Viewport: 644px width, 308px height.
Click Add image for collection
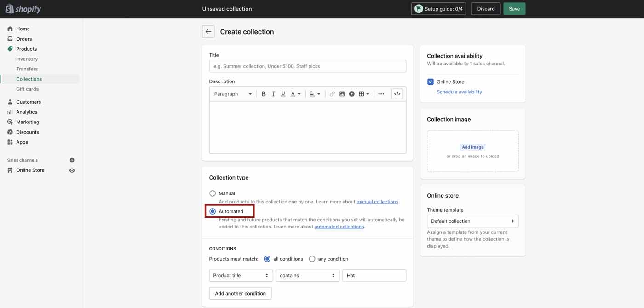point(473,147)
